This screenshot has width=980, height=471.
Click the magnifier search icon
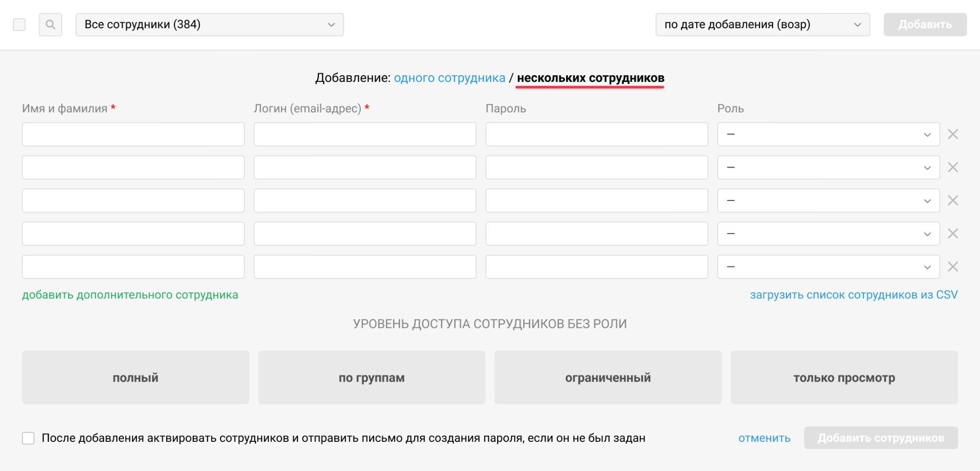tap(50, 24)
